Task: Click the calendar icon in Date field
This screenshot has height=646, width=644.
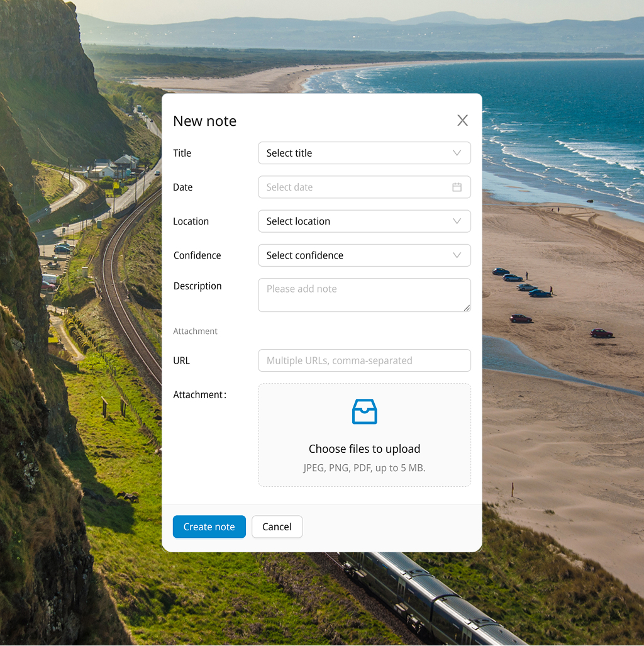Action: tap(457, 187)
